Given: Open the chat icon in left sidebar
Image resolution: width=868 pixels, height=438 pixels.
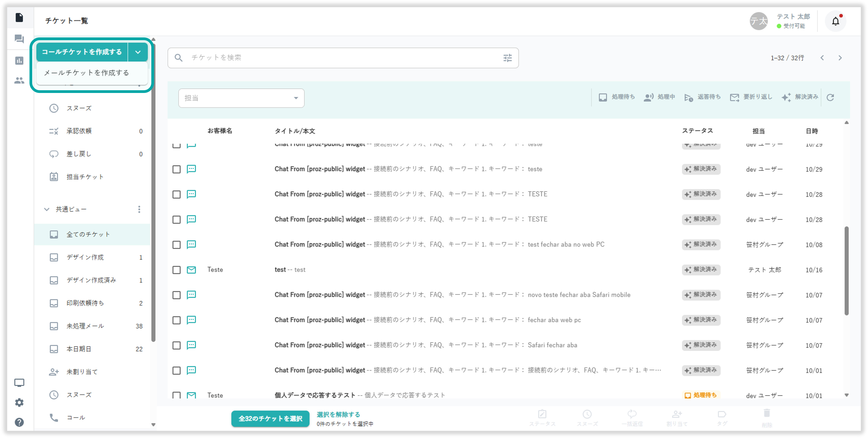Looking at the screenshot, I should click(x=19, y=39).
